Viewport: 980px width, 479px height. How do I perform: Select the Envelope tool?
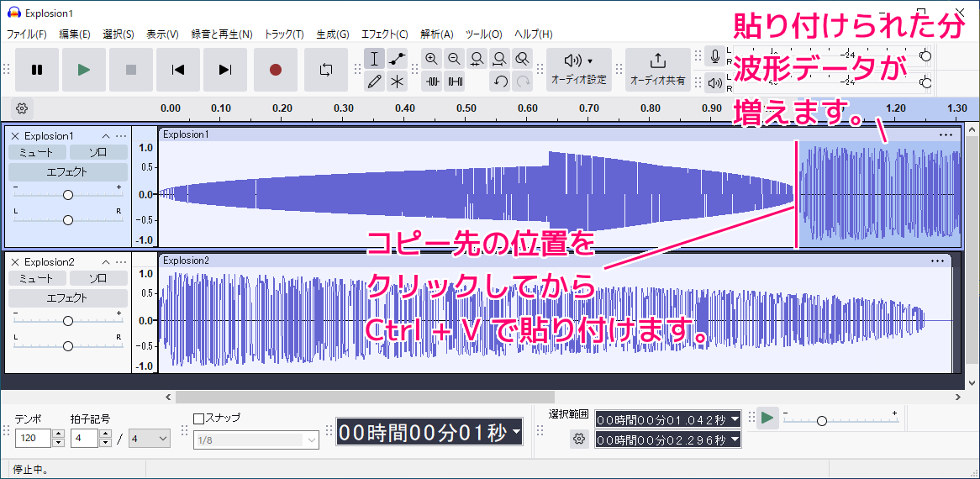point(398,58)
